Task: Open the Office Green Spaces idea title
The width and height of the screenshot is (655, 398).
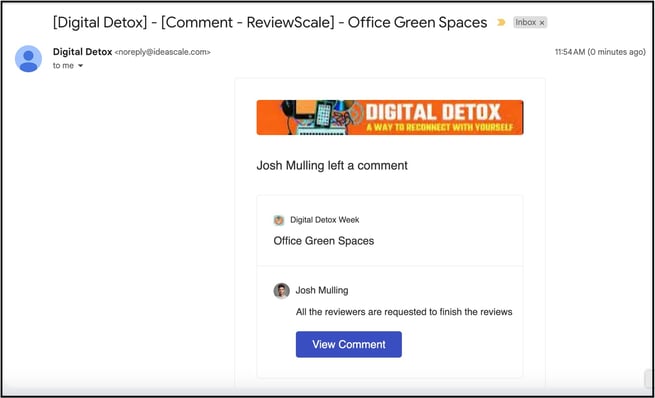Action: tap(324, 241)
